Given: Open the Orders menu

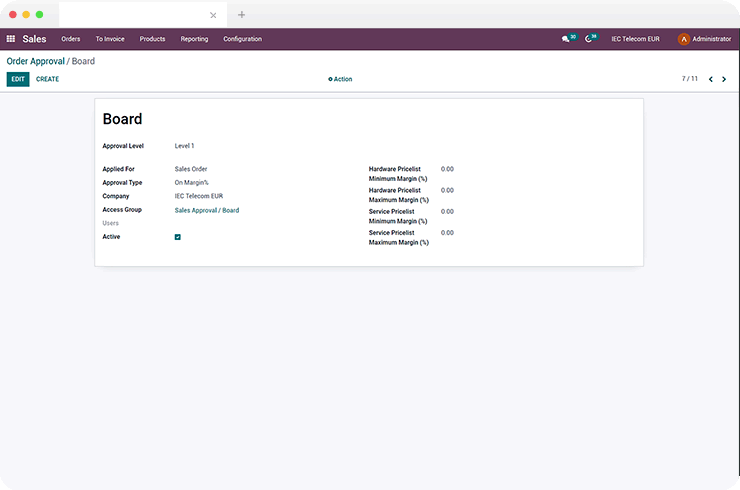Looking at the screenshot, I should pos(71,39).
